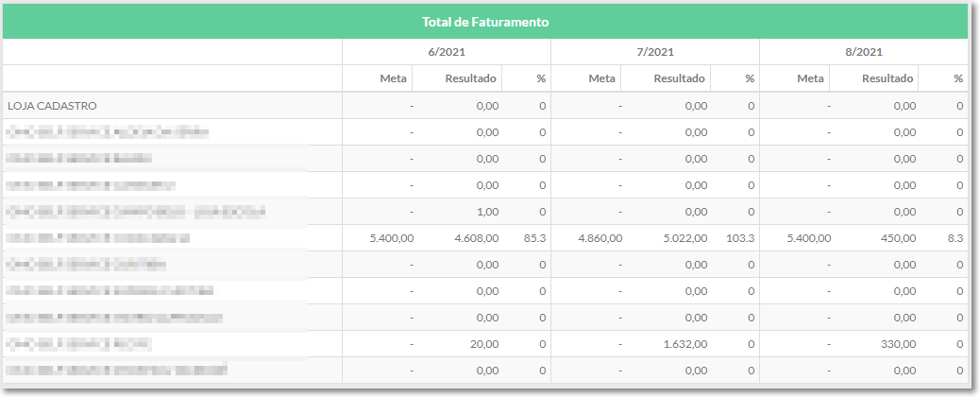
Task: Select the 8/2021 month column header
Action: pyautogui.click(x=864, y=52)
